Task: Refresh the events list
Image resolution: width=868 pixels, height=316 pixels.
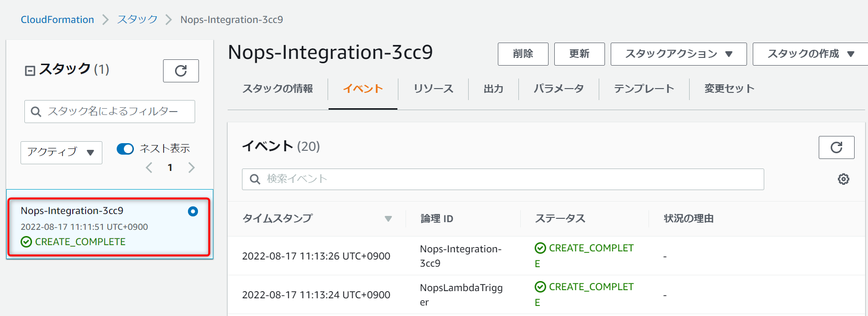Action: click(836, 147)
